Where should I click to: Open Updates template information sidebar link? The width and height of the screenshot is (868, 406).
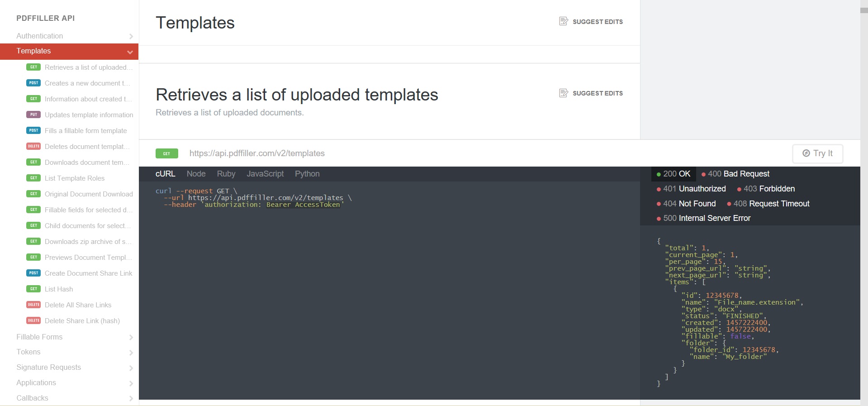[x=89, y=115]
